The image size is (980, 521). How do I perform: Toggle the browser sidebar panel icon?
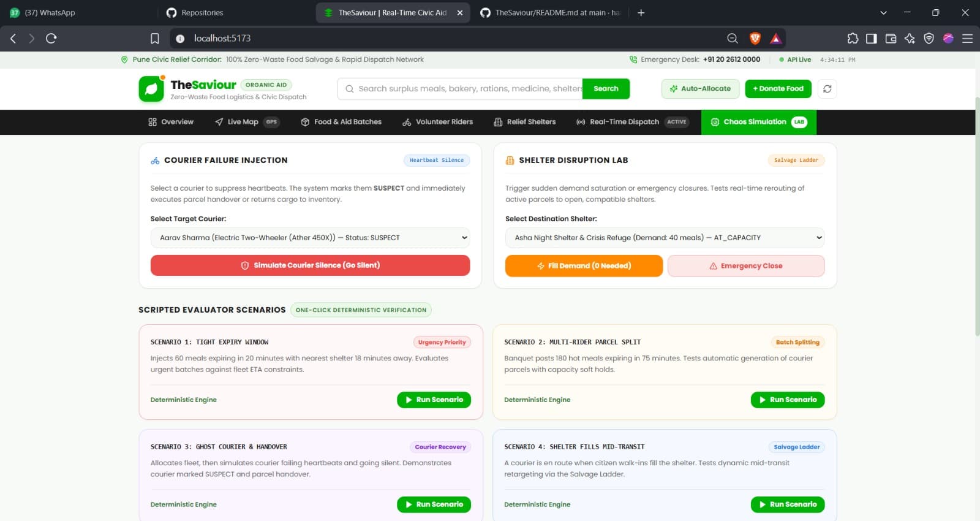[x=871, y=38]
